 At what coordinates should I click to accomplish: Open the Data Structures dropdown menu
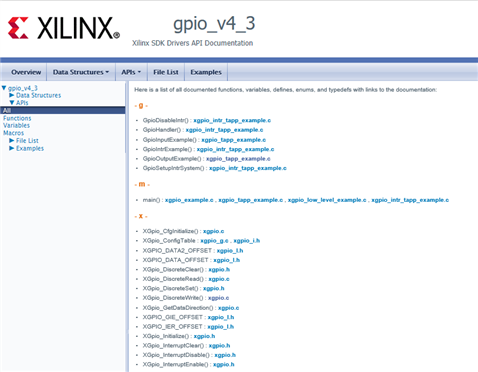coord(81,72)
